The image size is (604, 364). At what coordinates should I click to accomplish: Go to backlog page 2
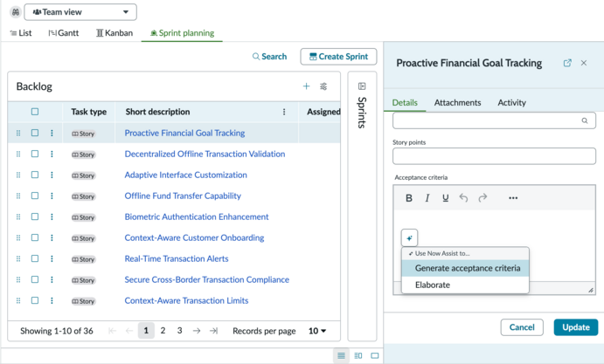tap(163, 331)
